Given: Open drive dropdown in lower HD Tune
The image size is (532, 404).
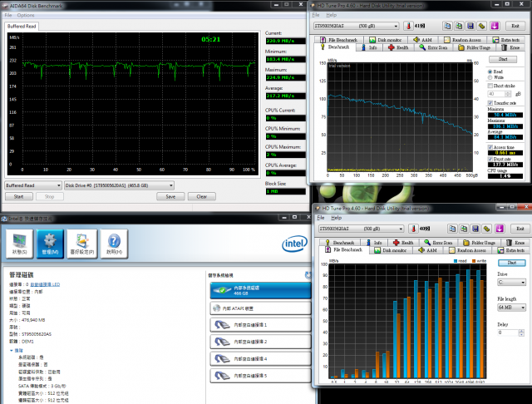Looking at the screenshot, I should coord(362,229).
